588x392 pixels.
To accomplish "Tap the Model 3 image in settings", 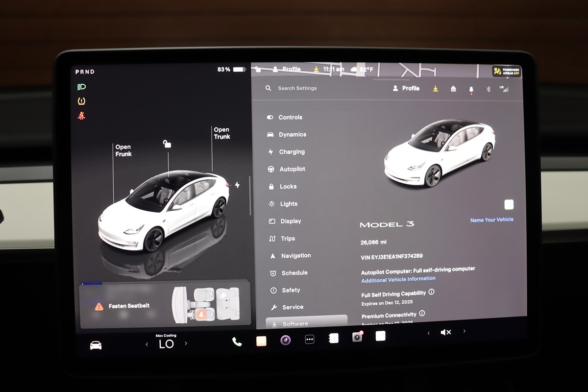I will click(440, 153).
